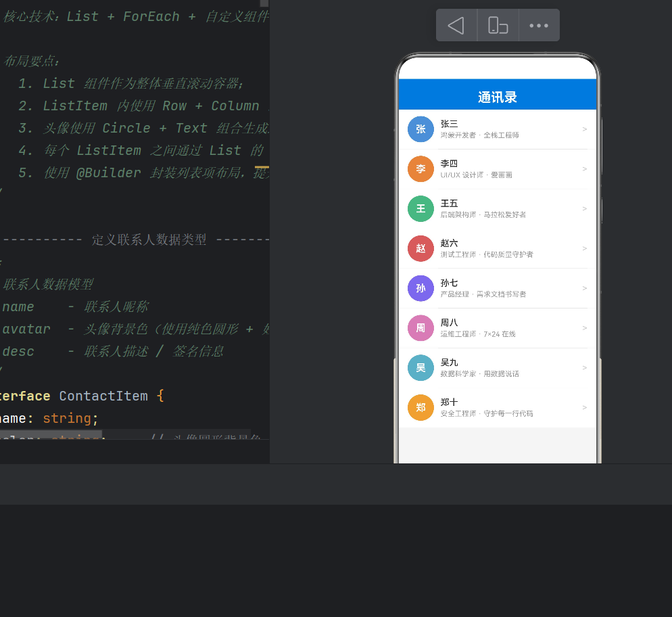
Task: Click description 安全工程师 · 守护每一行代码
Action: coord(487,414)
